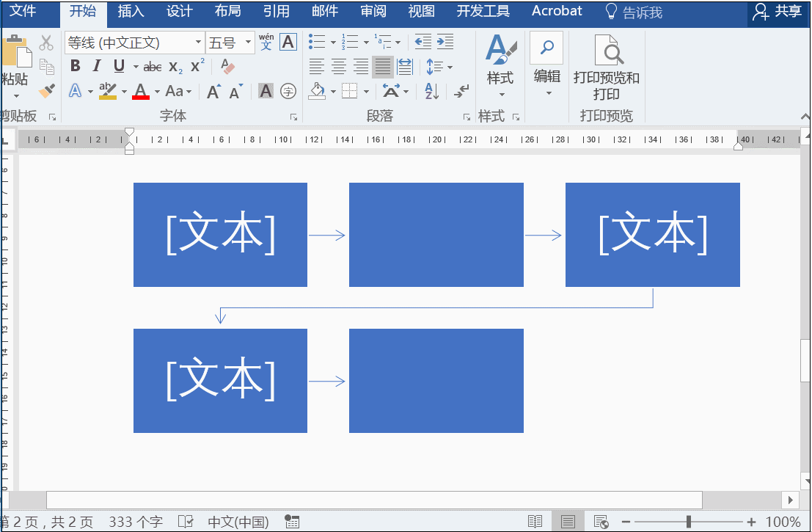Screen dimensions: 812x532
Task: Click the zoom slider handle
Action: point(688,522)
